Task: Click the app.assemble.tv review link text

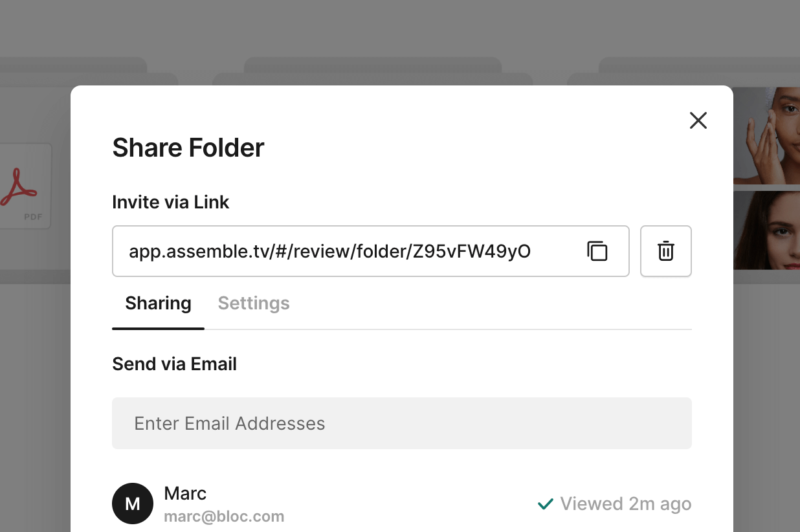Action: pos(330,251)
